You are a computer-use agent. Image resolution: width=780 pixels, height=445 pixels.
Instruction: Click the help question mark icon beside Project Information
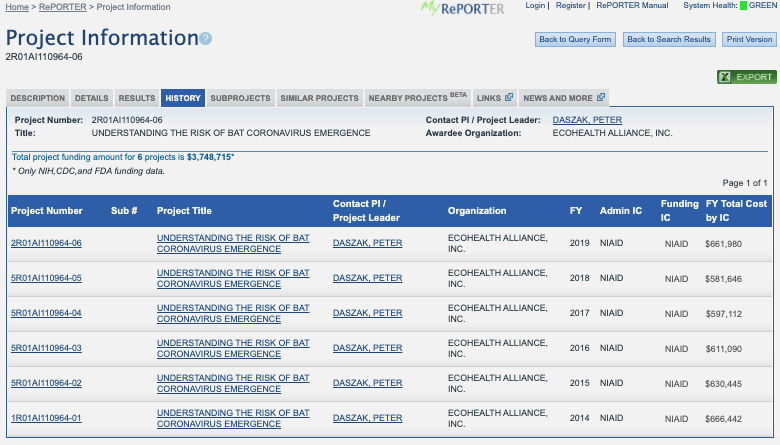(205, 39)
